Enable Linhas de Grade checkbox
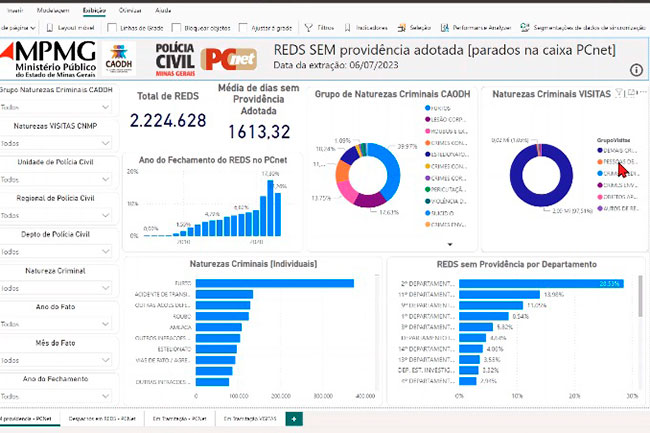Viewport: 650px width, 433px height. [112, 28]
